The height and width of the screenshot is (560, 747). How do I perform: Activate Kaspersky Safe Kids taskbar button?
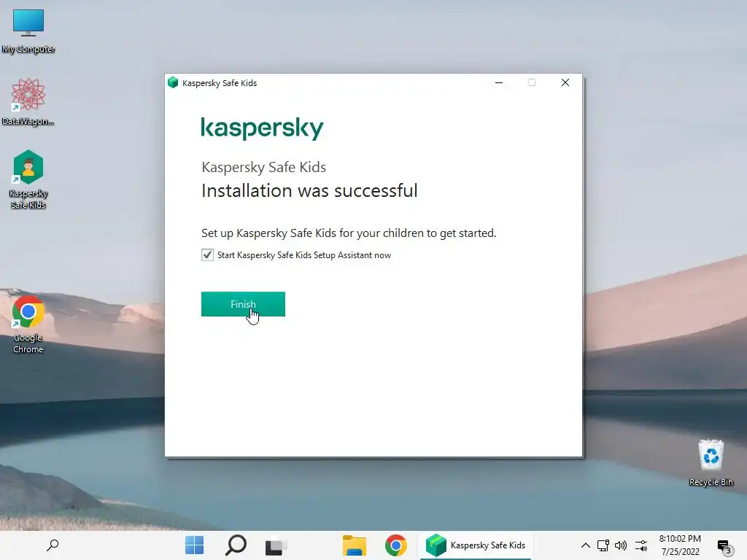click(x=476, y=545)
